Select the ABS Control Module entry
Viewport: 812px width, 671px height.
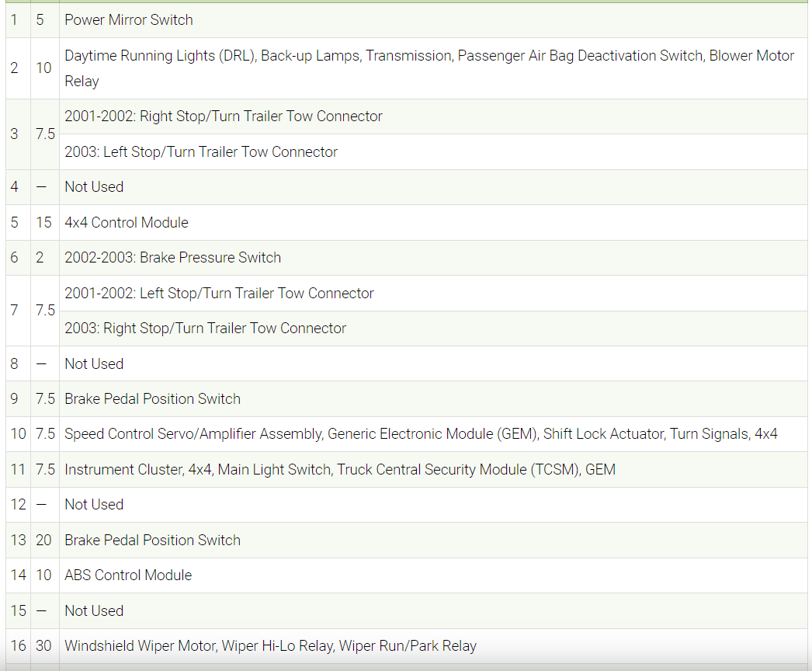[128, 575]
